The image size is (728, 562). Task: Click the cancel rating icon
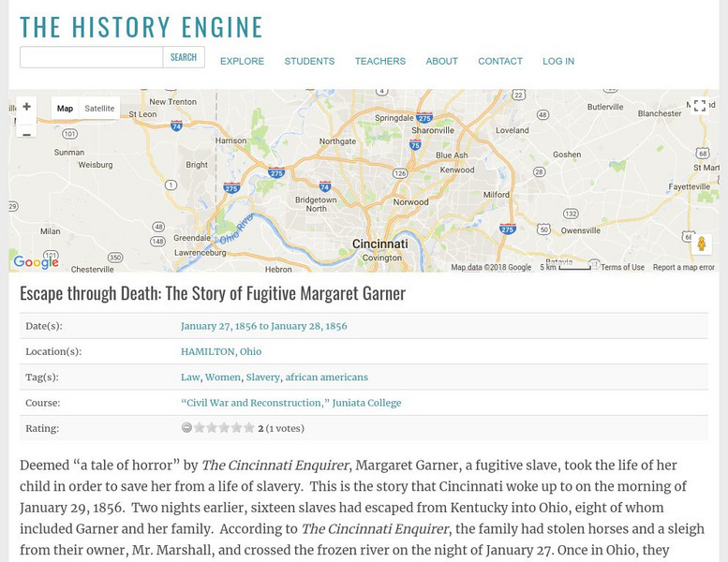tap(186, 428)
